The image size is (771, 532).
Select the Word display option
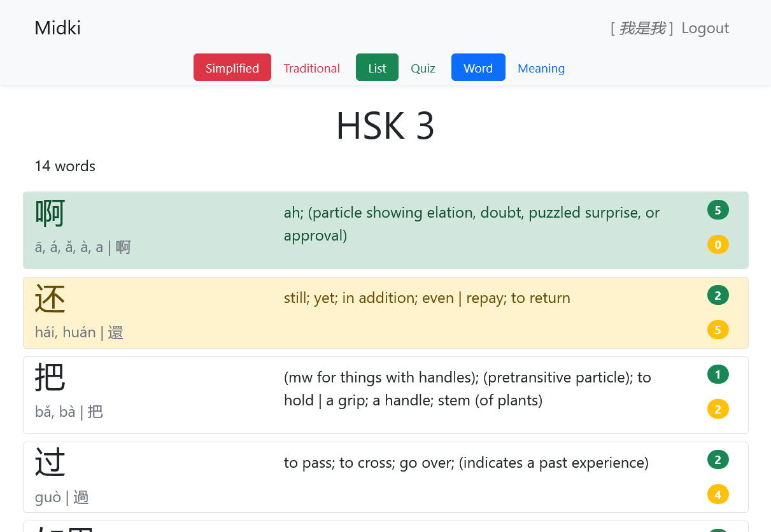pyautogui.click(x=477, y=68)
